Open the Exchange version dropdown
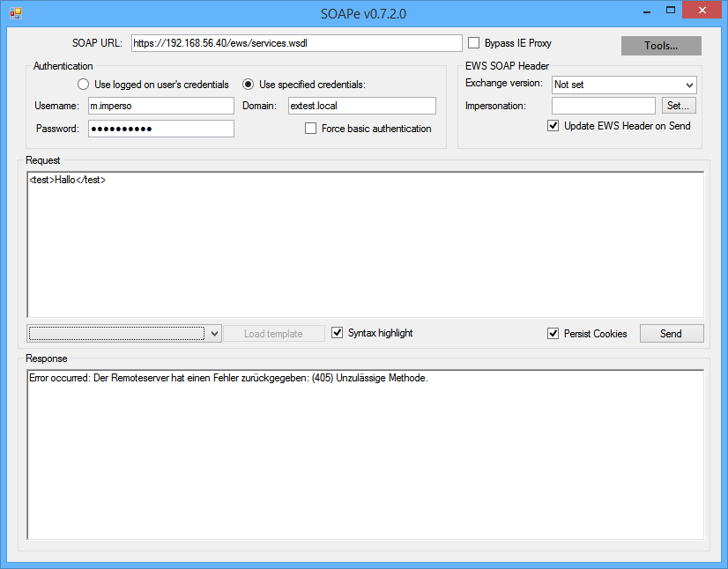This screenshot has width=728, height=569. 624,85
